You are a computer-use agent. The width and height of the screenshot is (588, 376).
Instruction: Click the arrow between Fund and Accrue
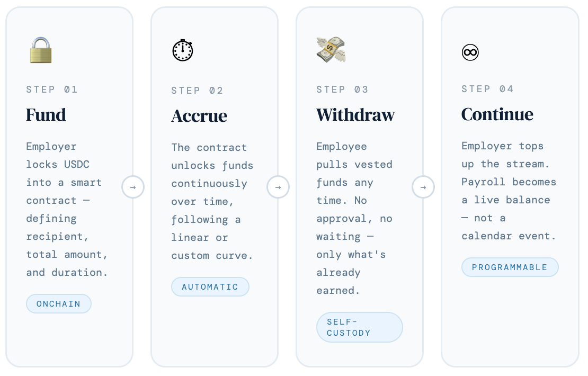pyautogui.click(x=133, y=187)
